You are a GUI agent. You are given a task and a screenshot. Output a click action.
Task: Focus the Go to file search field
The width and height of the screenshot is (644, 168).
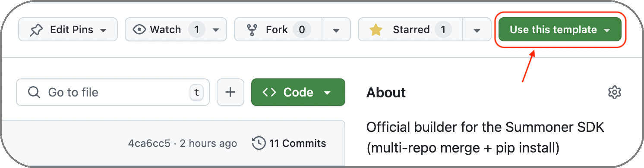coord(113,92)
